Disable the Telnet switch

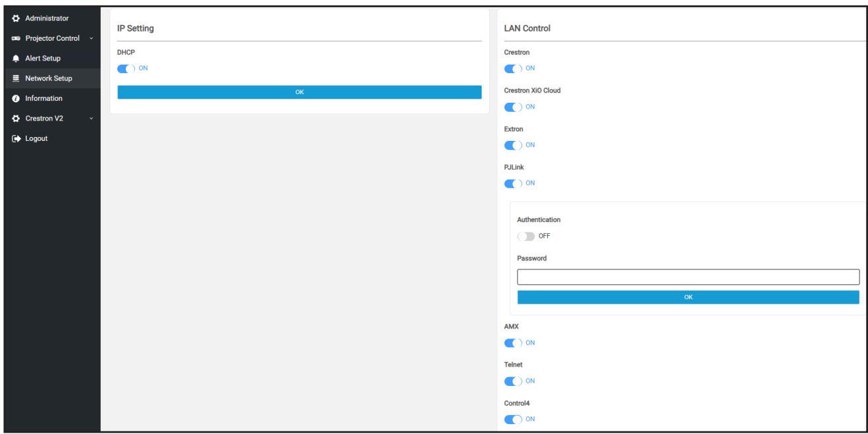point(512,381)
